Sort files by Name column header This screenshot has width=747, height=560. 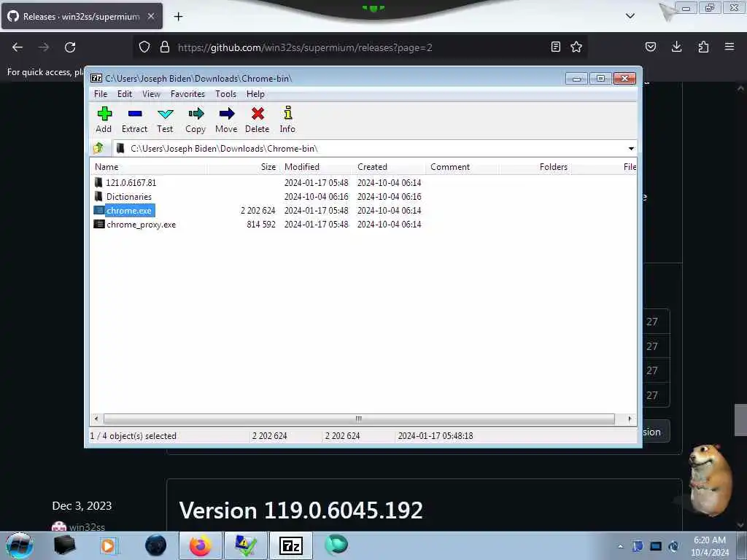click(149, 167)
